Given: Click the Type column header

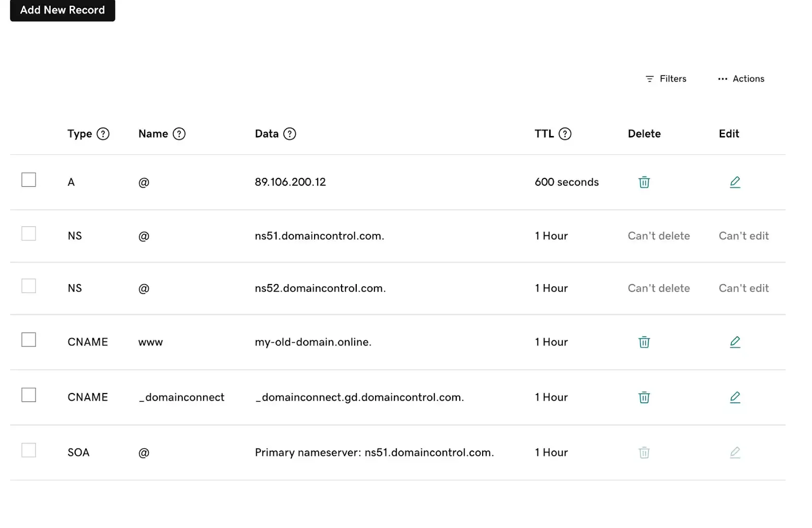Looking at the screenshot, I should click(79, 134).
